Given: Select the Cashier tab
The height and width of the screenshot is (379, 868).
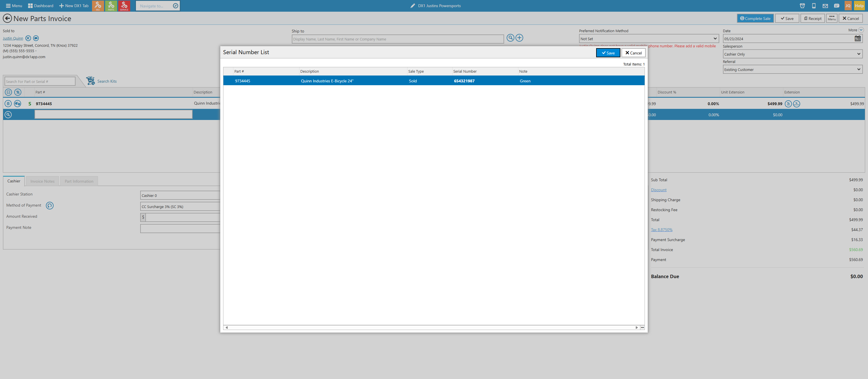Looking at the screenshot, I should pyautogui.click(x=14, y=181).
